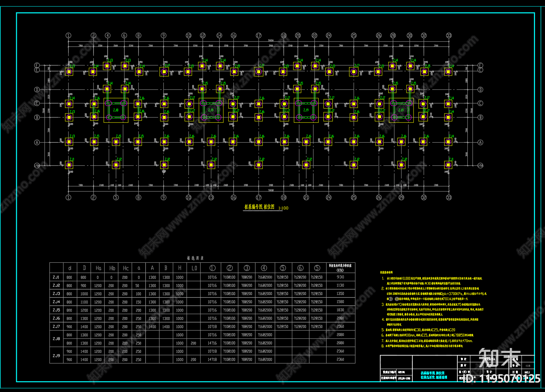Click the ZJ6 row label in the table

[56, 318]
